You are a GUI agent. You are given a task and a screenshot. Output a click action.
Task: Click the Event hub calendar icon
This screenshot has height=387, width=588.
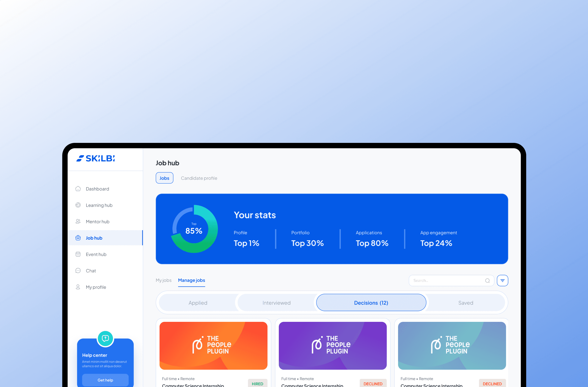pyautogui.click(x=78, y=254)
